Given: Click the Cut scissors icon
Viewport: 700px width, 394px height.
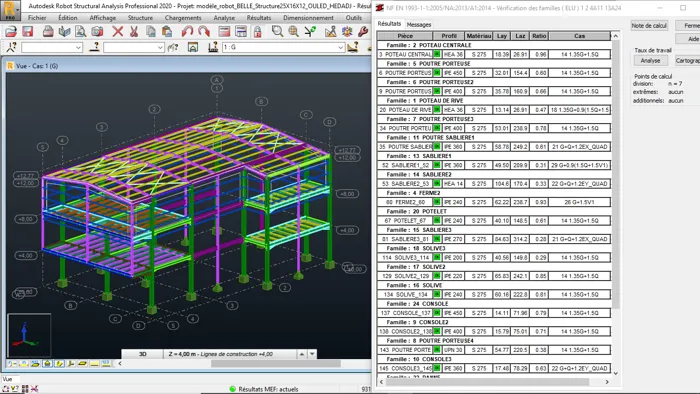Looking at the screenshot, I should [x=134, y=31].
